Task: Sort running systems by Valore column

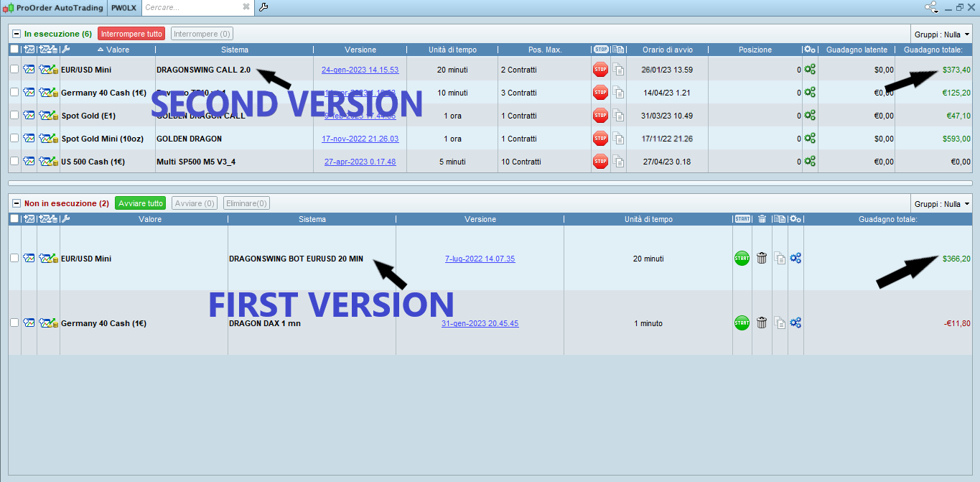Action: click(x=113, y=50)
